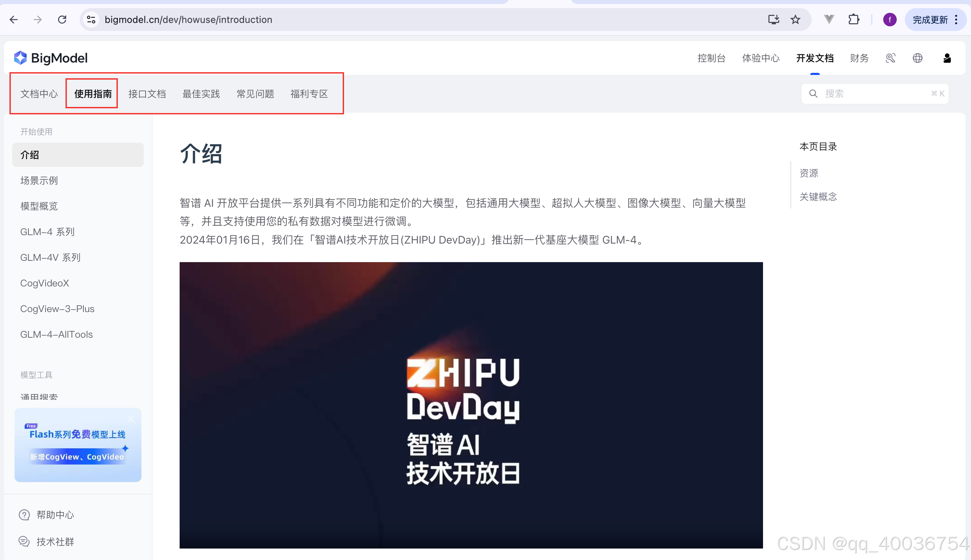The width and height of the screenshot is (971, 560).
Task: Open the language globe icon
Action: coord(918,58)
